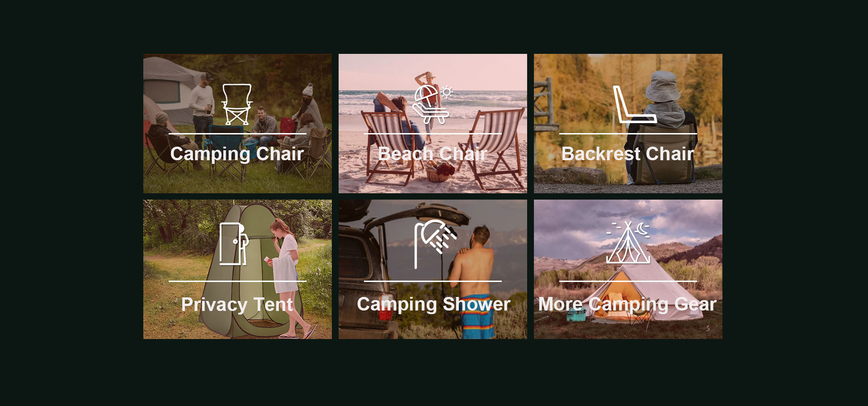Open the Camping Shower category link
This screenshot has height=406, width=868.
pos(434,304)
